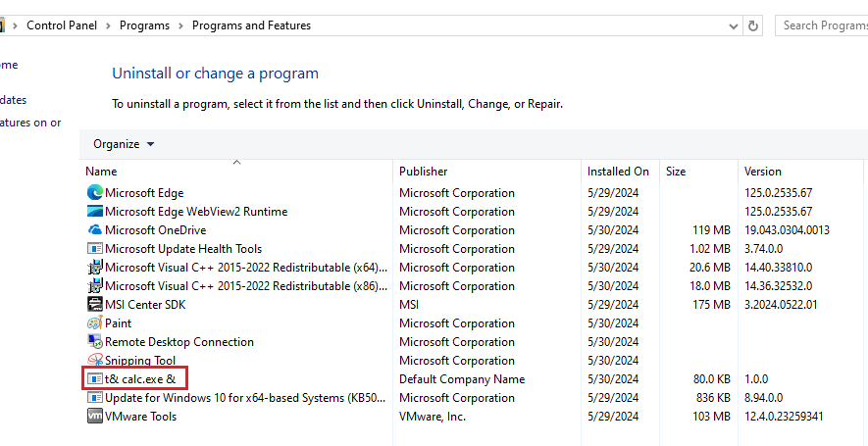The width and height of the screenshot is (868, 446).
Task: Sort programs by Publisher column header
Action: pos(423,172)
